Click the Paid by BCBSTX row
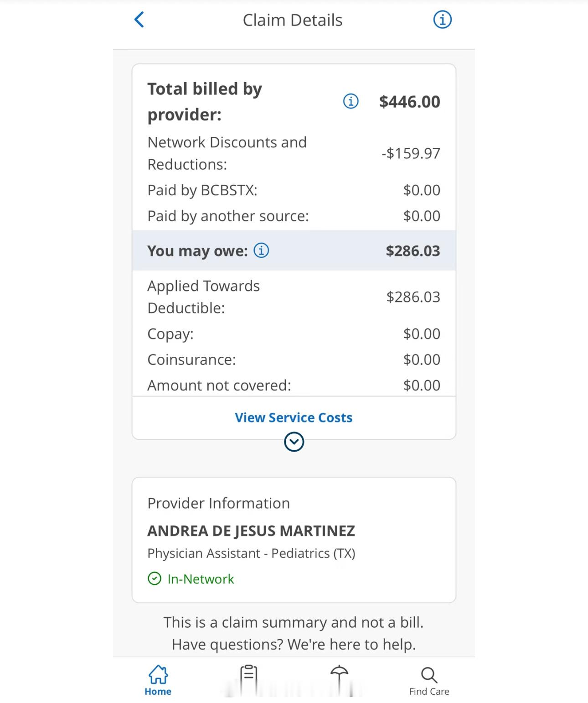The height and width of the screenshot is (703, 588). (294, 190)
